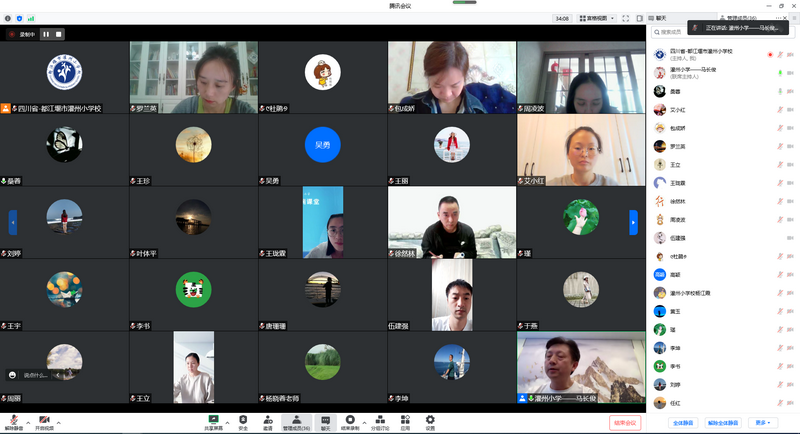Stop the recording using the square button
The width and height of the screenshot is (800, 434).
pos(59,34)
